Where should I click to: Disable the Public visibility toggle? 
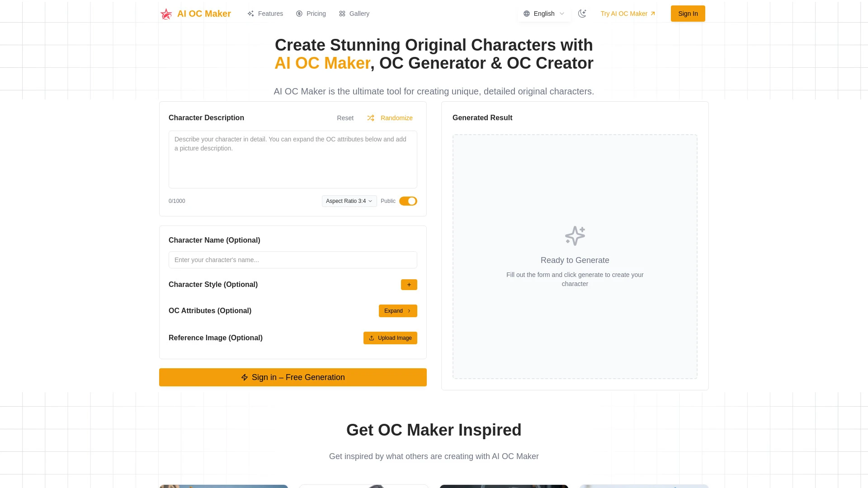[408, 201]
